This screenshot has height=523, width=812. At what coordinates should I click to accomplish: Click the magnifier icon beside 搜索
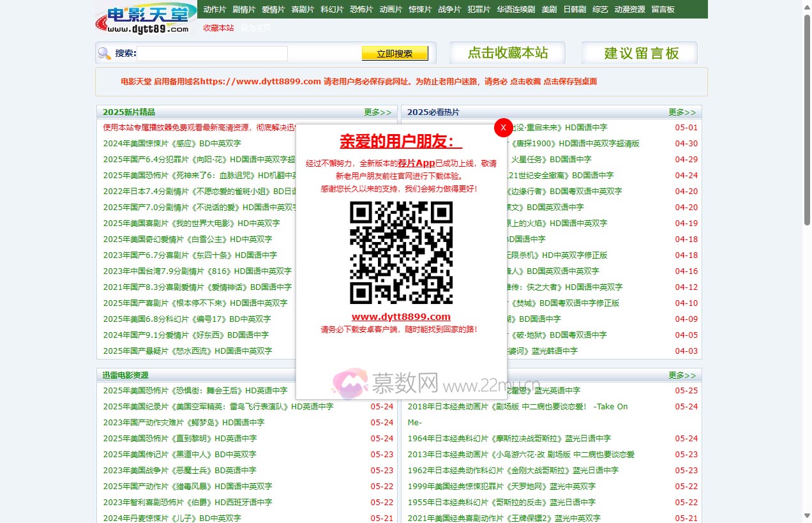(105, 53)
